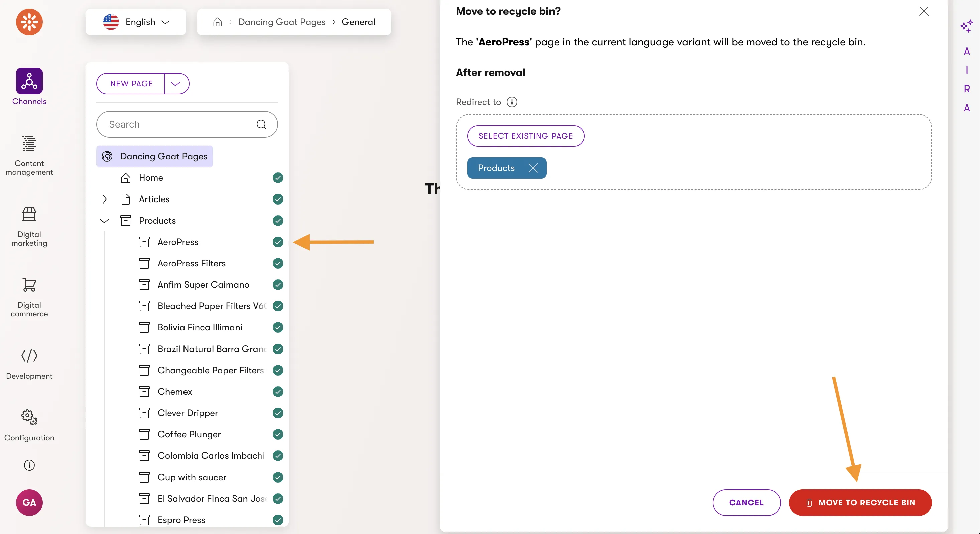Open the New Page dropdown arrow
980x534 pixels.
tap(176, 84)
